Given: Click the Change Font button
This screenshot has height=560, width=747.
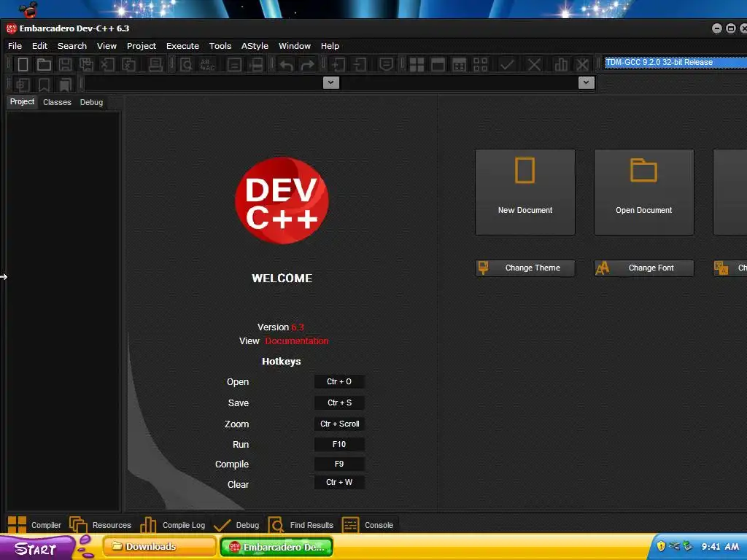Looking at the screenshot, I should tap(643, 268).
